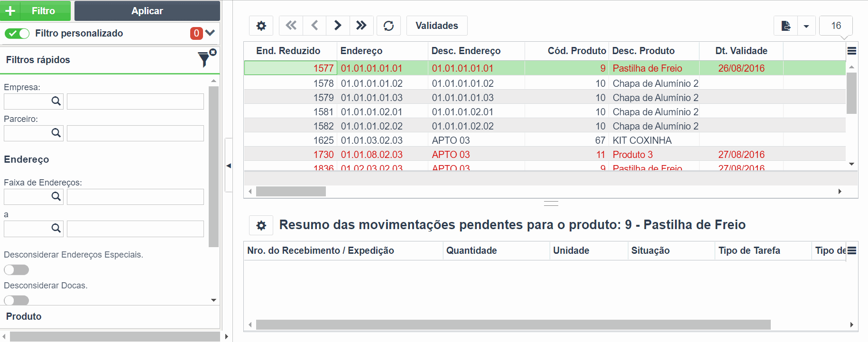
Task: Click the green plus Filtro button
Action: pos(35,10)
